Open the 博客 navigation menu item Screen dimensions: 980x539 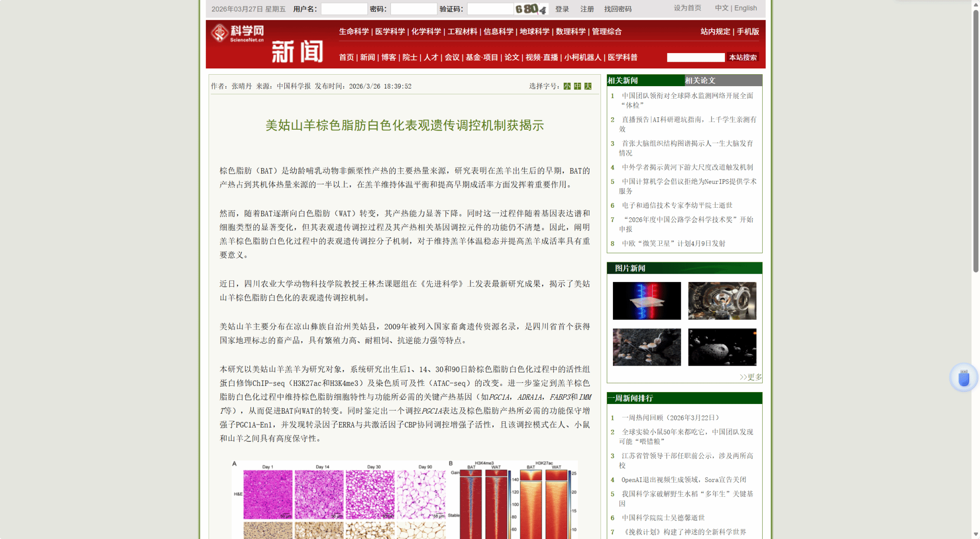[x=389, y=57]
